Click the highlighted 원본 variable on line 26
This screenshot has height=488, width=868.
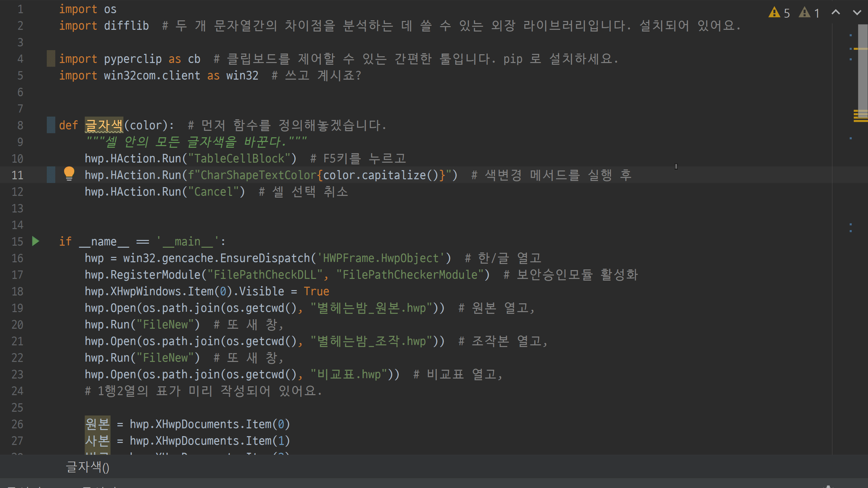(x=97, y=424)
